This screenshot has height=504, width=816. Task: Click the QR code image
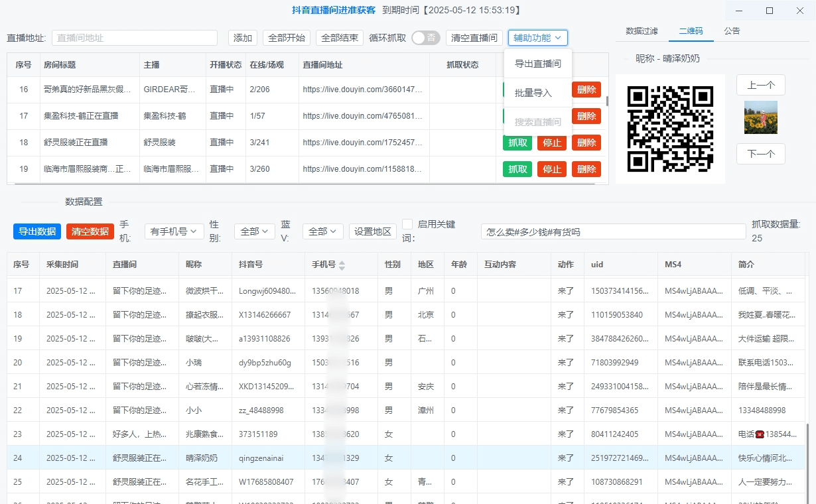click(x=669, y=129)
